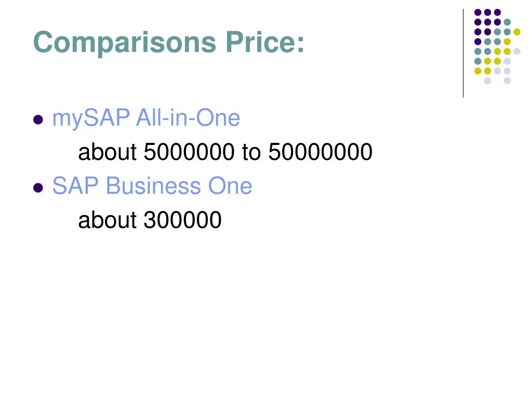
Task: Click the number 50000000 in the price range
Action: pyautogui.click(x=320, y=152)
